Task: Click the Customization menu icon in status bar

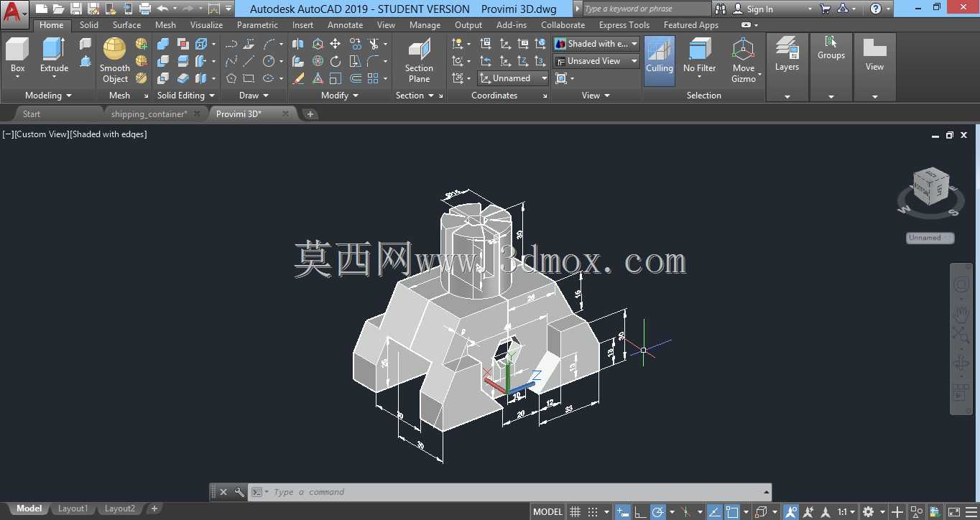Action: coord(971,511)
